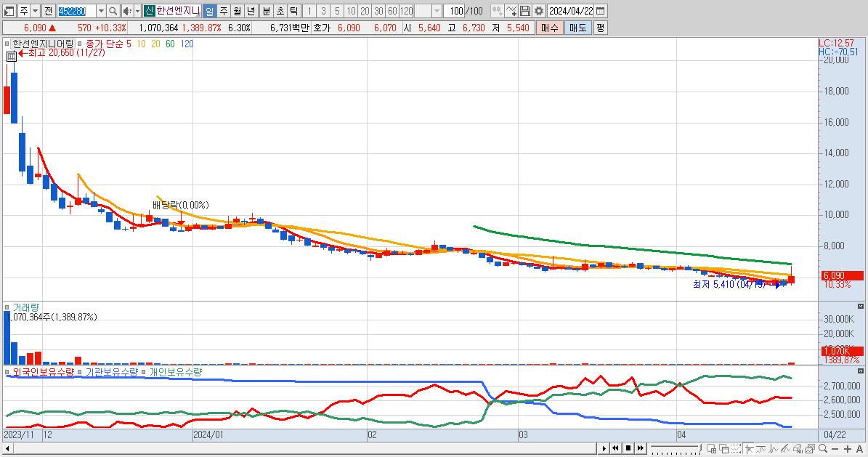Choose the 120 interval preset
The image size is (868, 457).
[x=406, y=10]
